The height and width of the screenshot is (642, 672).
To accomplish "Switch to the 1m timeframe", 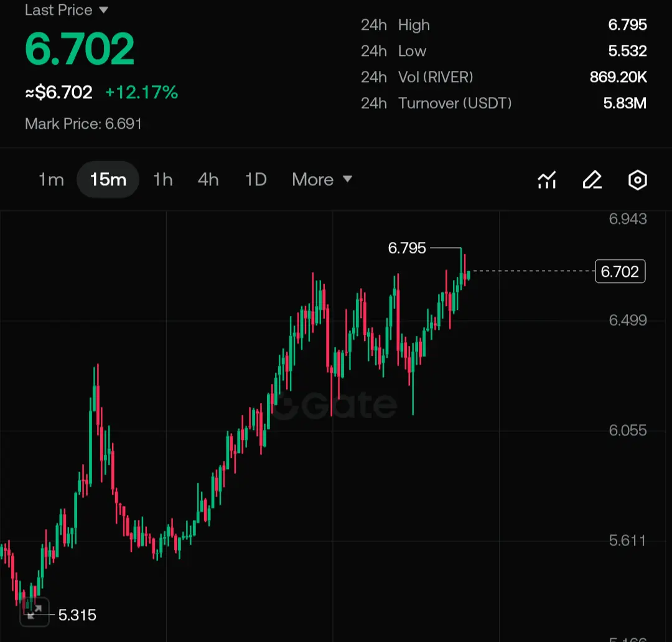I will (52, 180).
